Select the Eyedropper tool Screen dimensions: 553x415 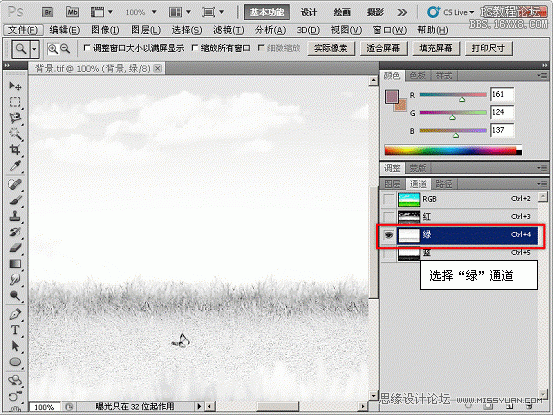[x=15, y=165]
